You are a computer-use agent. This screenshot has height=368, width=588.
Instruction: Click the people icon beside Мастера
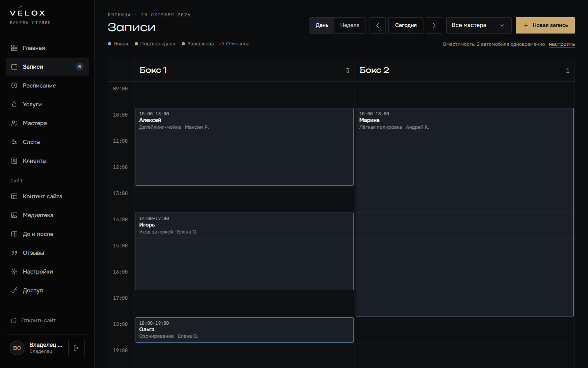point(14,123)
